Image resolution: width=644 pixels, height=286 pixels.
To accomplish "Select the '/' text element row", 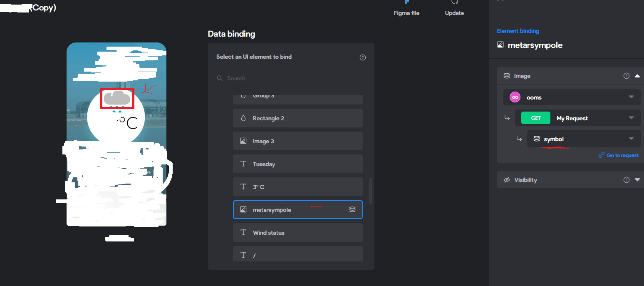I will pos(298,254).
